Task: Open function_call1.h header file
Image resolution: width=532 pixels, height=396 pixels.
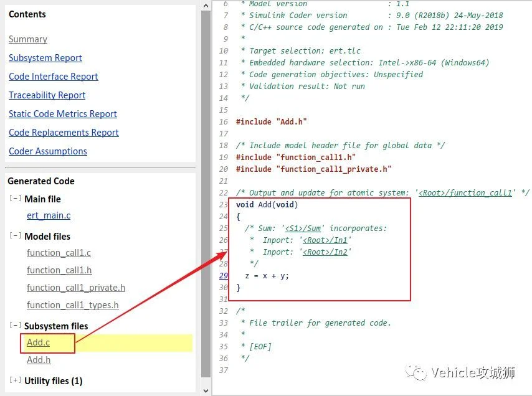Action: tap(59, 270)
